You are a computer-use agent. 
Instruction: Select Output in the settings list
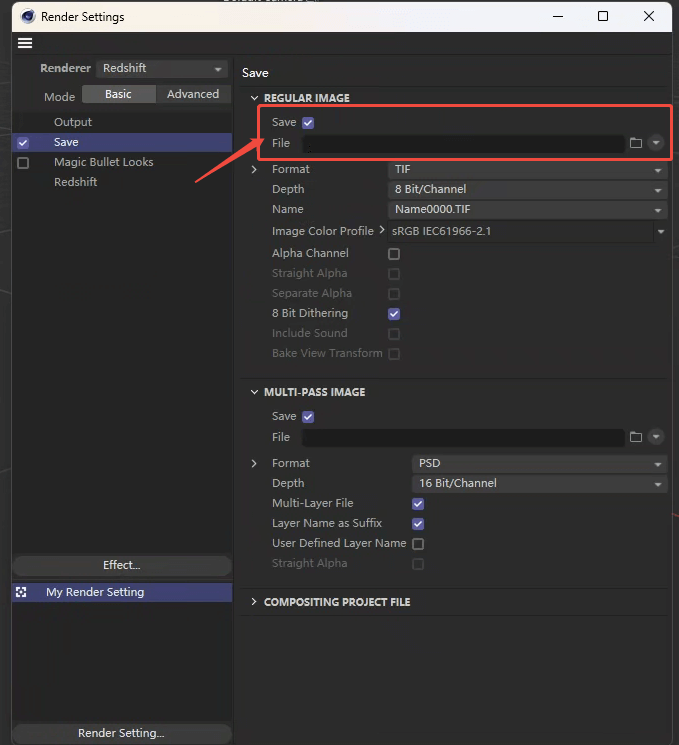point(73,122)
